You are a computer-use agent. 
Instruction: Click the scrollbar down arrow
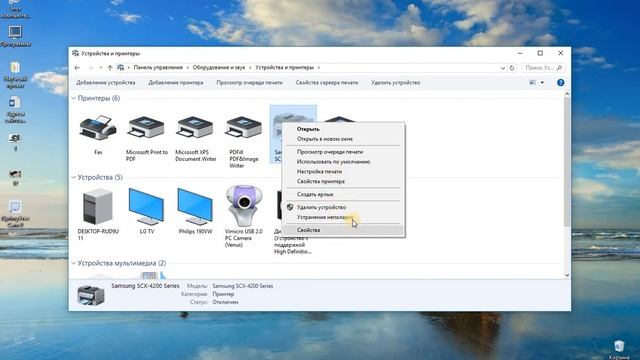pyautogui.click(x=567, y=275)
